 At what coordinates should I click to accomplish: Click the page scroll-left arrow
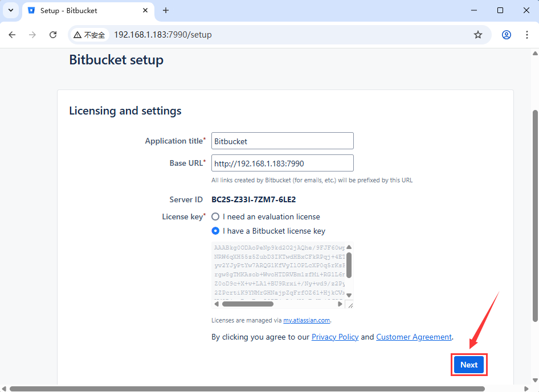point(4,389)
